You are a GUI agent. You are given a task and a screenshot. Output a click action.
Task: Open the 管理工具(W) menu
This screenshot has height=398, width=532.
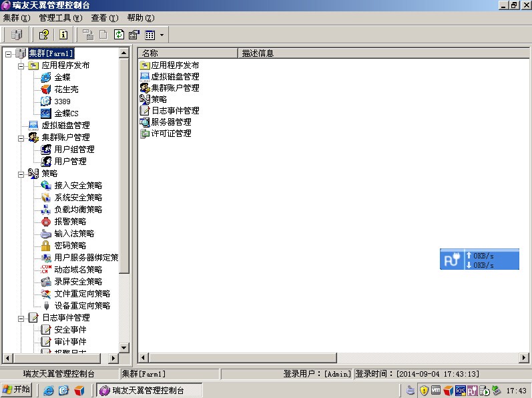[61, 18]
